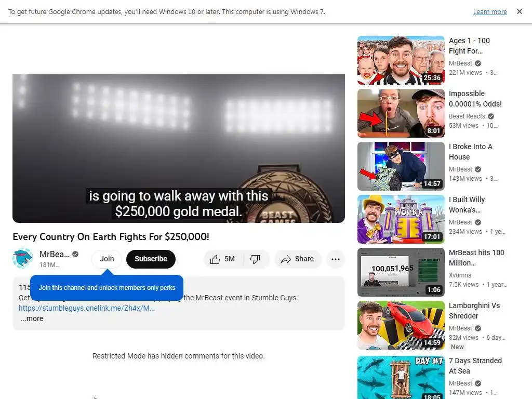532x399 pixels.
Task: Click the title Lamborghini Vs Shredder
Action: click(x=474, y=311)
